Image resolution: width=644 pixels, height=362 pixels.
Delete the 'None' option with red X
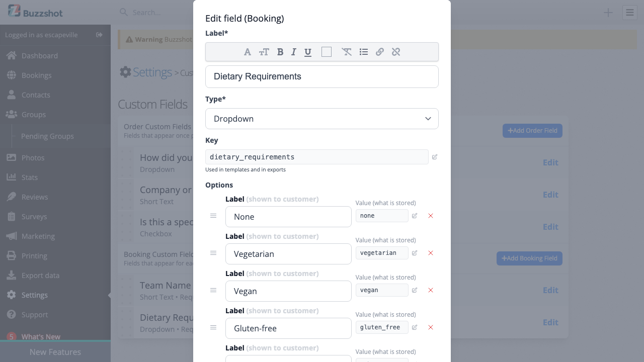point(431,216)
